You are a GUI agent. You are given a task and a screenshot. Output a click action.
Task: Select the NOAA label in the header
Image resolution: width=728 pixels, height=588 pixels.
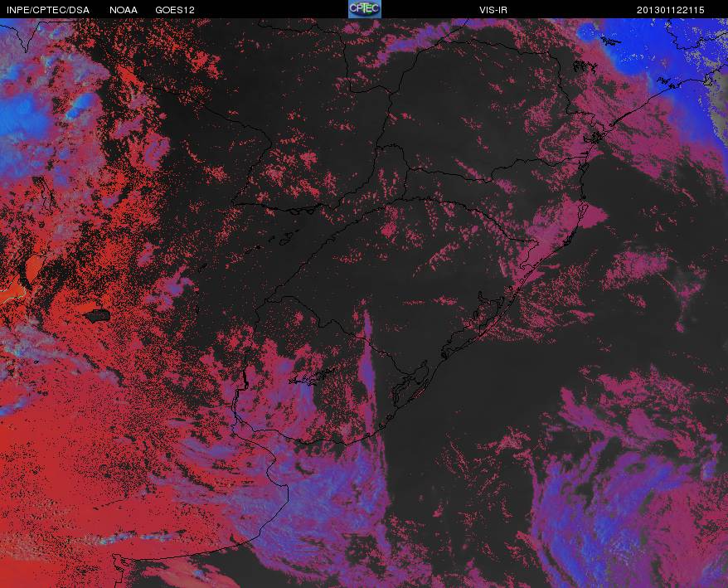coord(124,10)
